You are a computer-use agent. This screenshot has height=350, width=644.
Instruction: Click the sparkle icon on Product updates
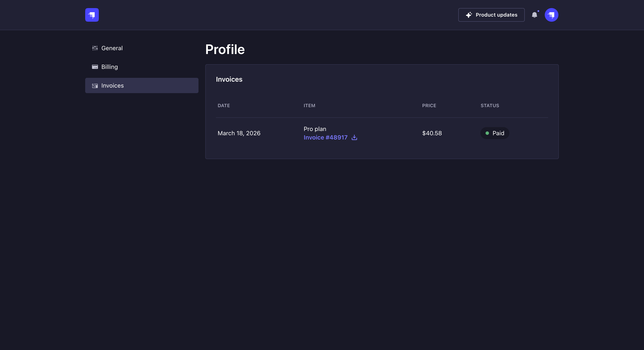tap(469, 15)
